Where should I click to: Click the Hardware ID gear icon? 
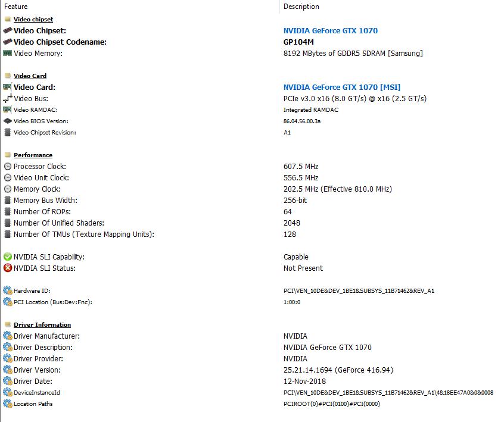(x=7, y=290)
